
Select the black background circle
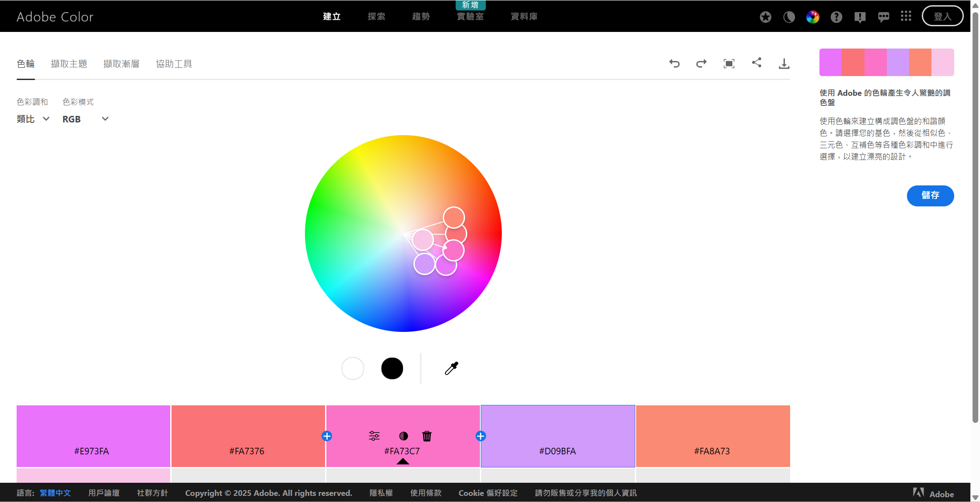coord(392,368)
